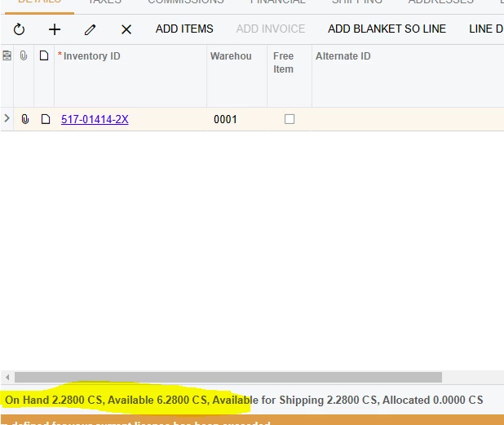Open the ADDRESSES tab
Viewport: 504px width, 425px height.
[x=441, y=2]
